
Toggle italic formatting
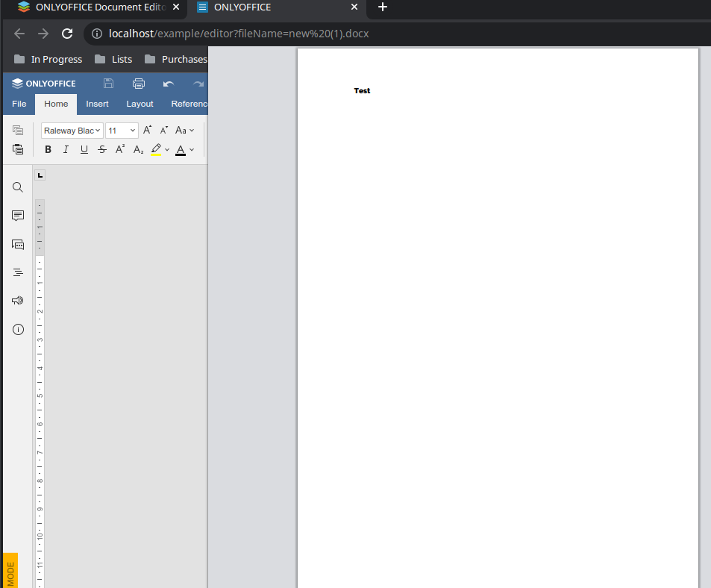(66, 149)
